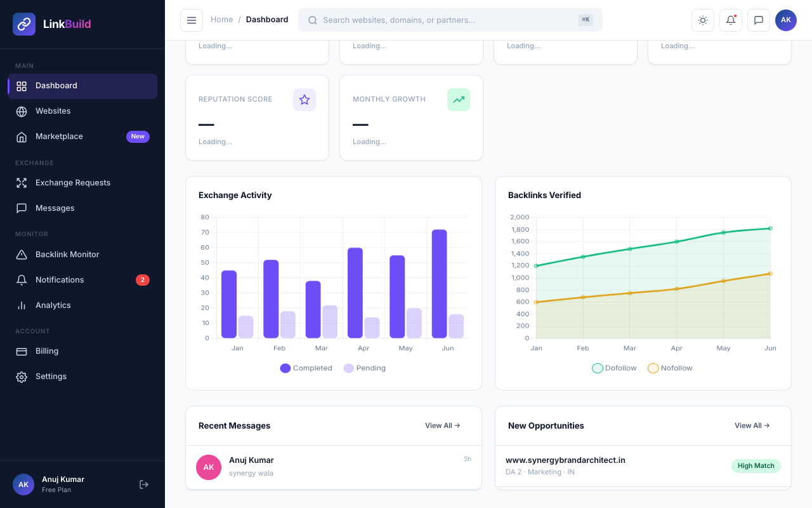Toggle the Completed legend in Exchange Activity
This screenshot has height=508, width=812.
306,368
